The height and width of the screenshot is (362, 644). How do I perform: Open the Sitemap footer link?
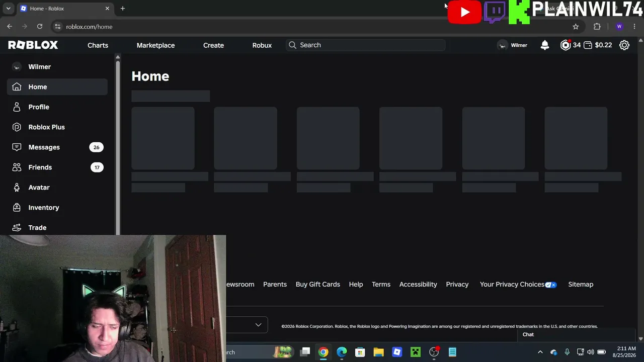581,285
